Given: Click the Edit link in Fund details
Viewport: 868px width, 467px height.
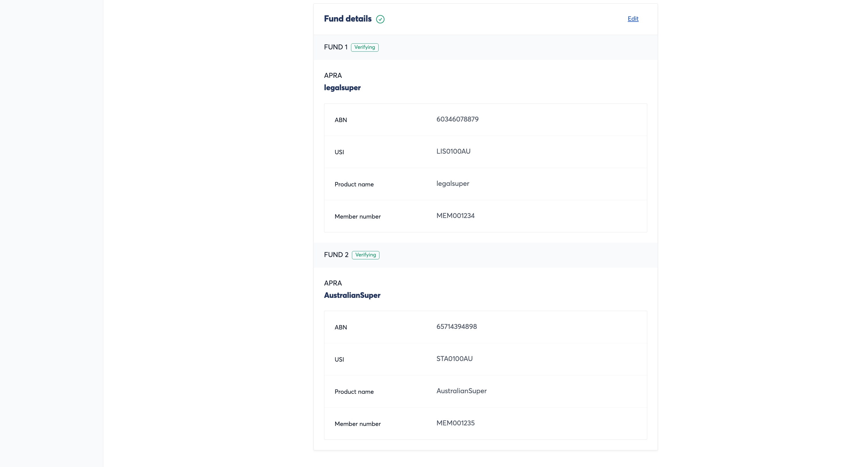Looking at the screenshot, I should point(633,19).
